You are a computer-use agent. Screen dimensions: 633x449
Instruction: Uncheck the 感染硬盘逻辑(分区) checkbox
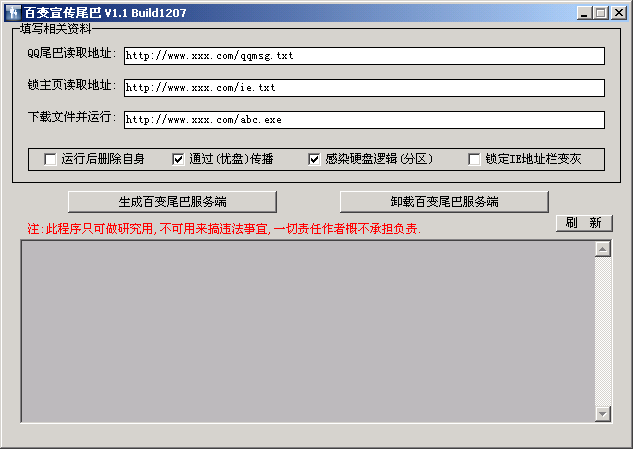click(314, 159)
